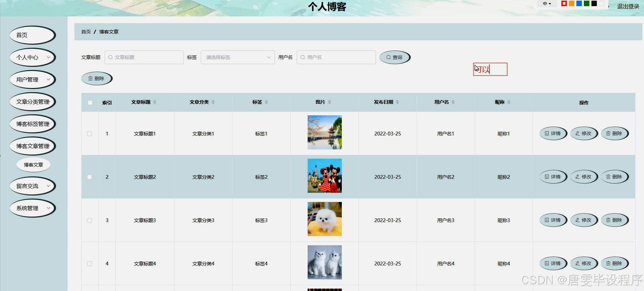Click 首页 in the breadcrumb
644x291 pixels.
(x=86, y=32)
